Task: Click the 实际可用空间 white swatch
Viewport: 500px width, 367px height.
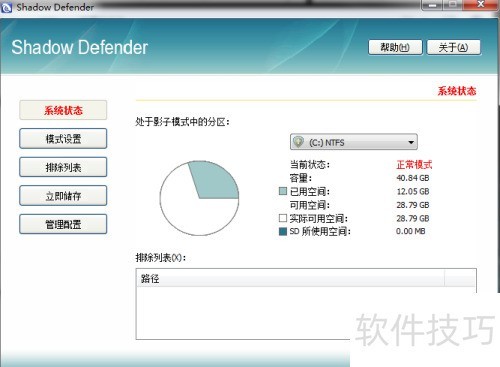Action: point(283,218)
